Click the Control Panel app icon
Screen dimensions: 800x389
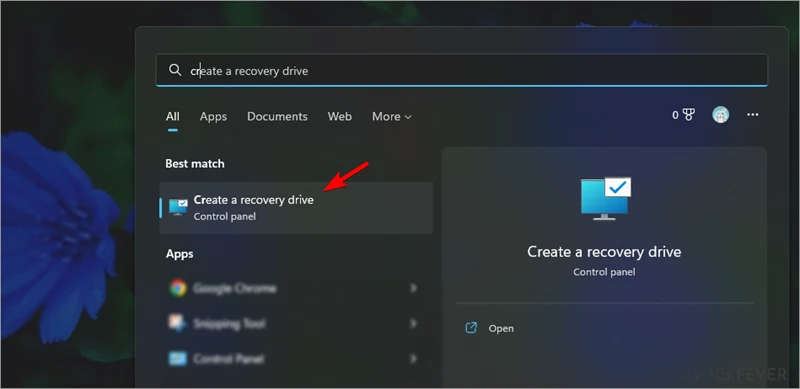point(178,358)
